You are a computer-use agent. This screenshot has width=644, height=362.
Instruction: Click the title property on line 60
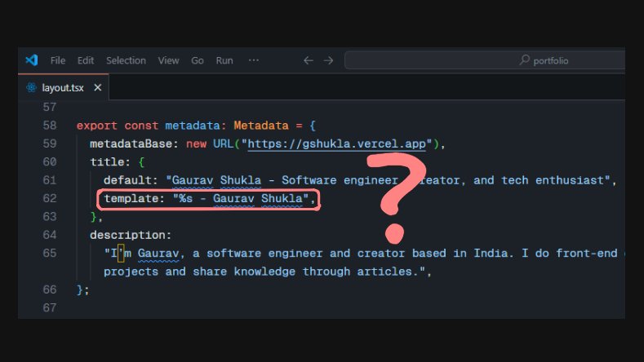point(107,161)
